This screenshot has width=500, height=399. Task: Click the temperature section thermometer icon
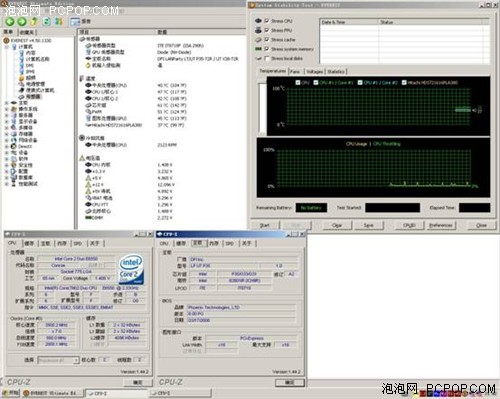(82, 78)
